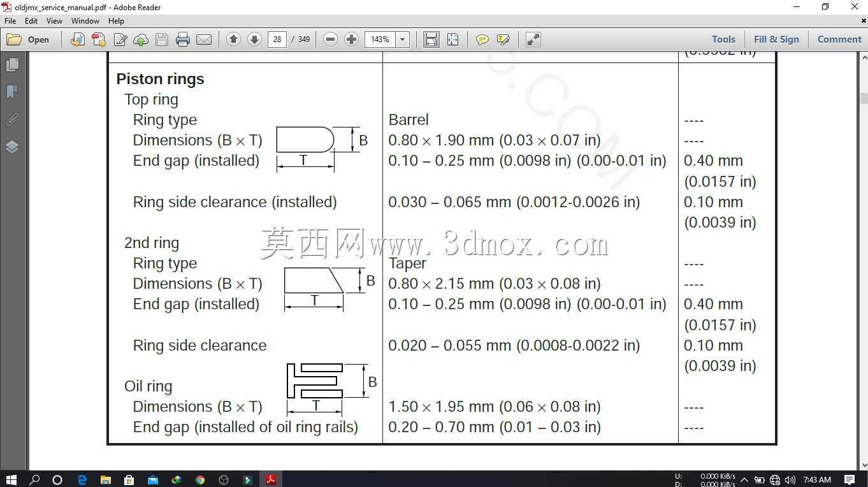Click the 'Barrel' ring type value
Screen dimensions: 868x487
409,120
